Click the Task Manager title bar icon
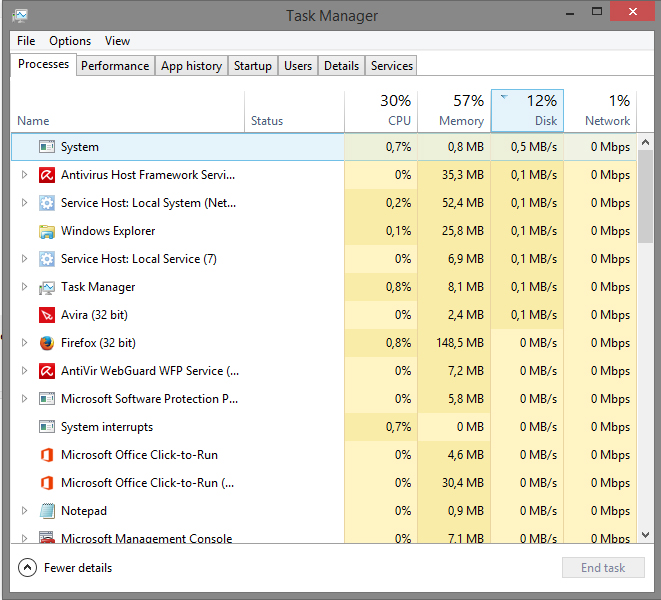This screenshot has height=600, width=661. coord(20,16)
